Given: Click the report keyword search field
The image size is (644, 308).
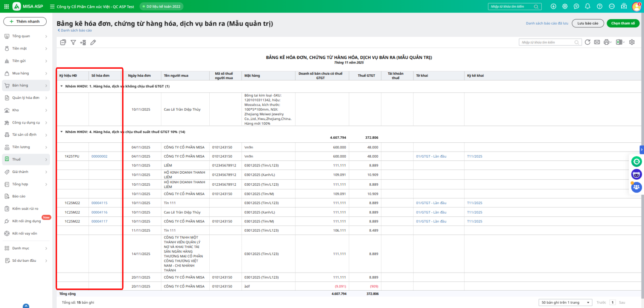Looking at the screenshot, I should pyautogui.click(x=547, y=42).
